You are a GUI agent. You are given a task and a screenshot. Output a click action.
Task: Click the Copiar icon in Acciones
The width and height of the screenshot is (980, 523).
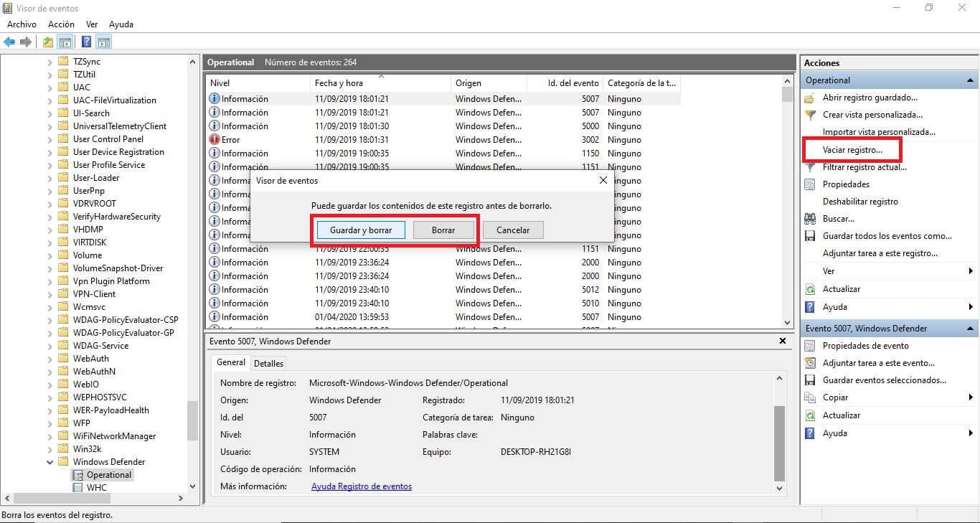point(810,397)
